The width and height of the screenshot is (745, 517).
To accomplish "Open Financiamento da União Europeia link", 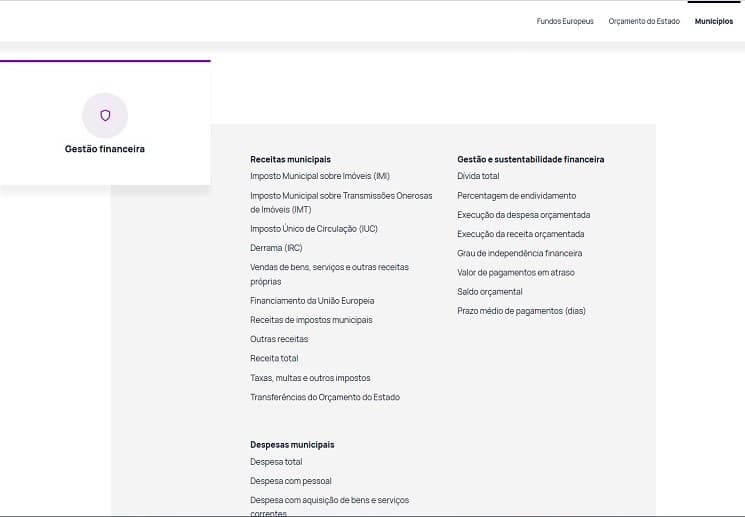I will click(312, 301).
